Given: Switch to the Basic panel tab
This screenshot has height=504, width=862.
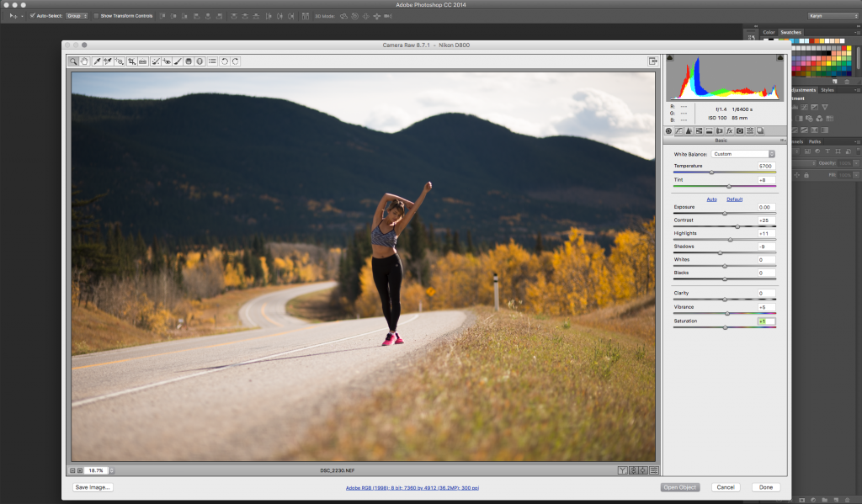Looking at the screenshot, I should [668, 130].
